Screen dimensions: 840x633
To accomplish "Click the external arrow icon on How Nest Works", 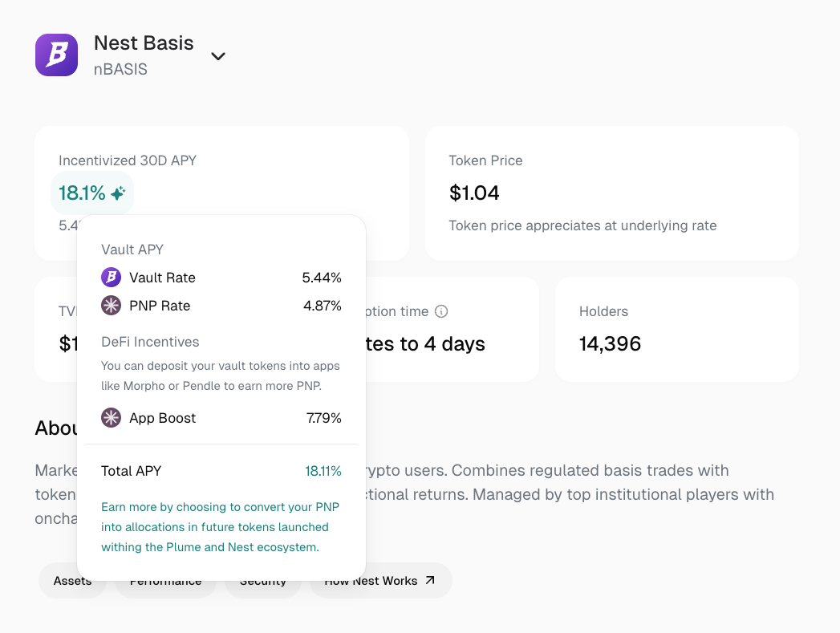I will coord(430,580).
